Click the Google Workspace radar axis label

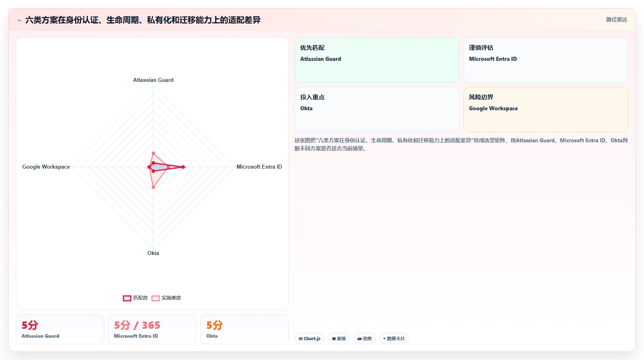coord(46,167)
